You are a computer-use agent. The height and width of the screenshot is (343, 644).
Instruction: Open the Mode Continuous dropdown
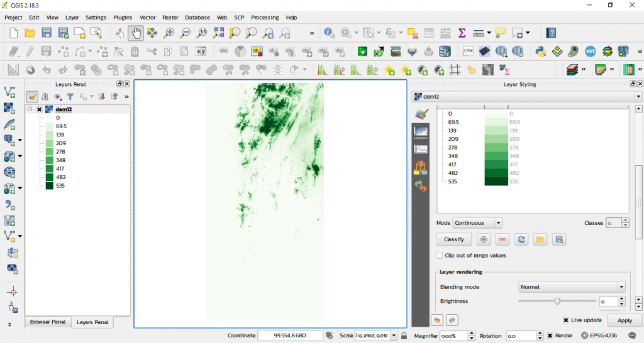[x=477, y=223]
